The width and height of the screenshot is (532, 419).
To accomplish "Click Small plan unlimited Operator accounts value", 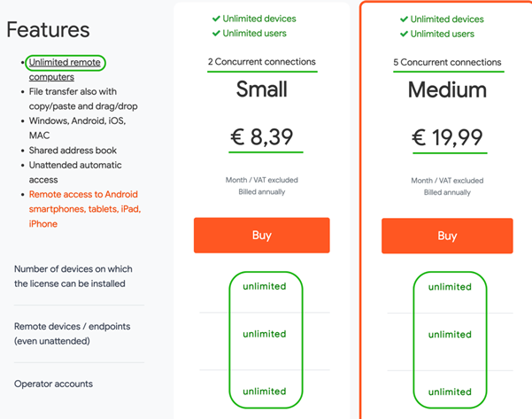I will (x=265, y=392).
